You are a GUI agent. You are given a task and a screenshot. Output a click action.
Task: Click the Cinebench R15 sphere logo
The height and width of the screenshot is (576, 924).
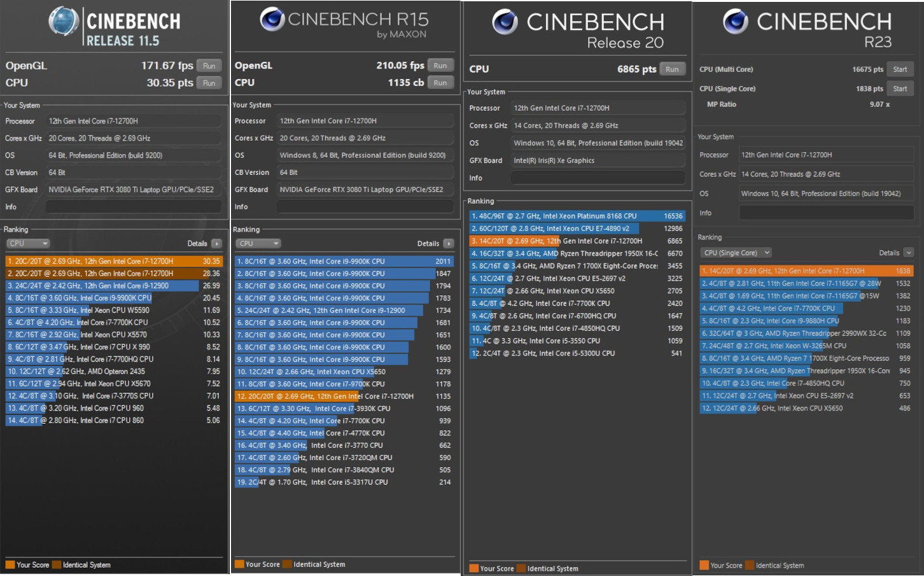(x=272, y=19)
